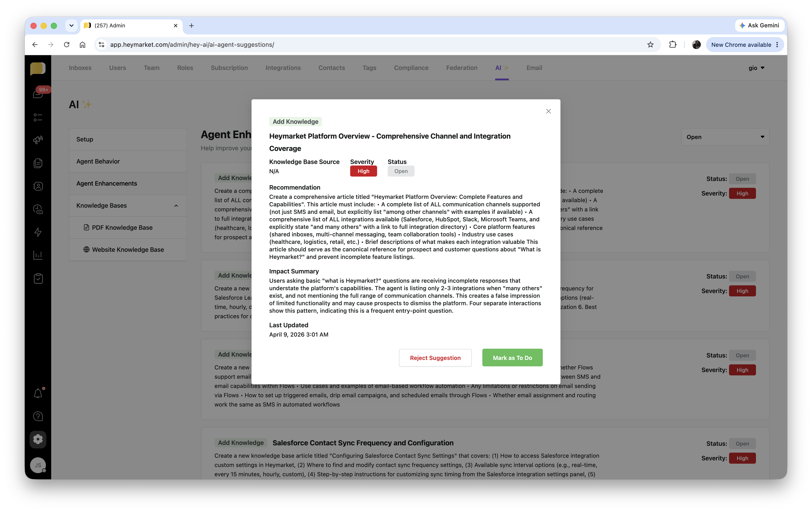
Task: Switch to the Compliance tab
Action: [x=411, y=68]
